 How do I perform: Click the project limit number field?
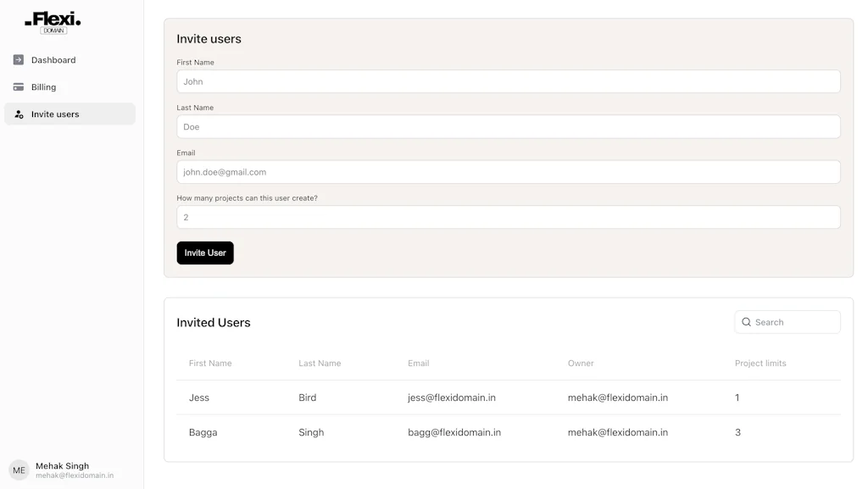[x=509, y=217]
